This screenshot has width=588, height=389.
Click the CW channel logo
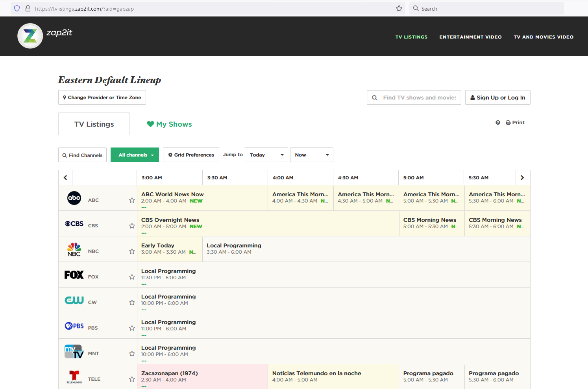tap(74, 300)
